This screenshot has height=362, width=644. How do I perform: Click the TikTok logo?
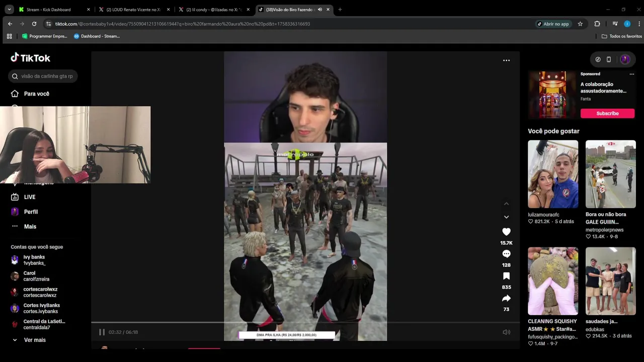tap(31, 58)
